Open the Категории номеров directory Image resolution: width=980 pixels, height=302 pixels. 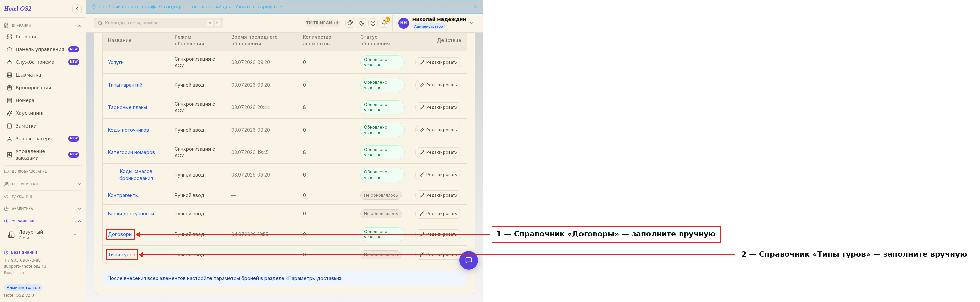[x=131, y=152]
